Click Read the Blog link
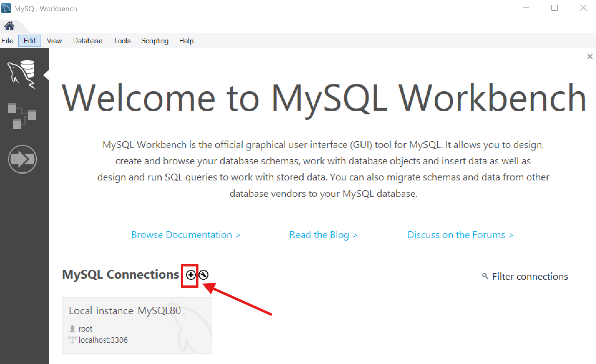The width and height of the screenshot is (596, 364). [x=324, y=235]
